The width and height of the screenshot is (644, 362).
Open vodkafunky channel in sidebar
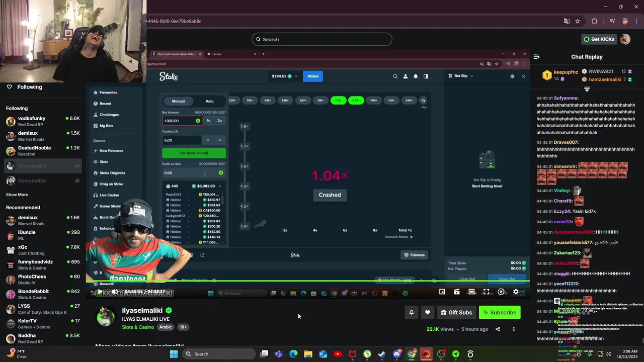point(43,121)
